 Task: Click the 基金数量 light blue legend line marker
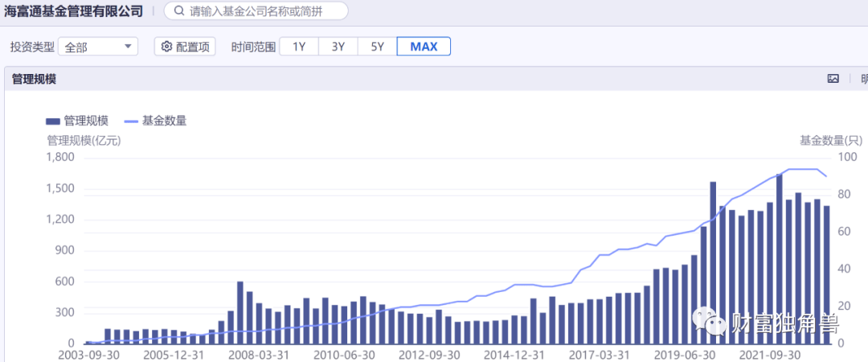point(131,121)
